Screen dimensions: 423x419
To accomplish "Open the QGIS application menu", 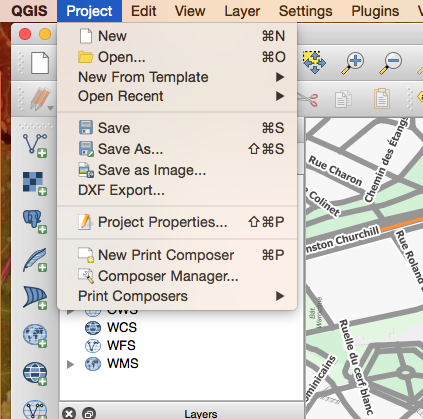I will [x=29, y=11].
